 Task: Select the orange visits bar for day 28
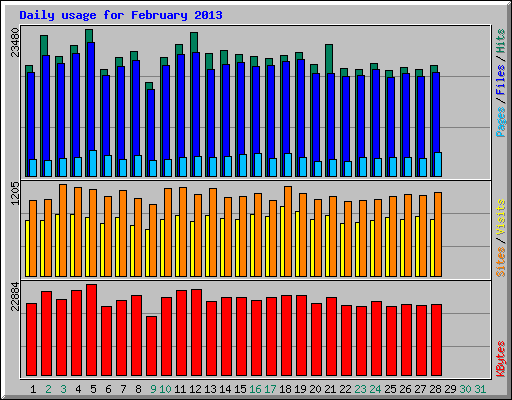[x=438, y=234]
